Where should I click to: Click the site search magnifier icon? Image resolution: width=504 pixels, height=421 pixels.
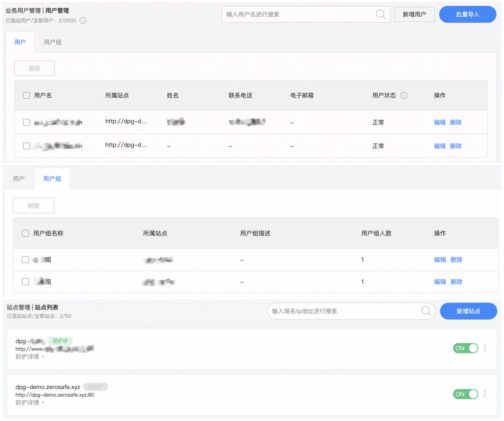click(x=426, y=311)
